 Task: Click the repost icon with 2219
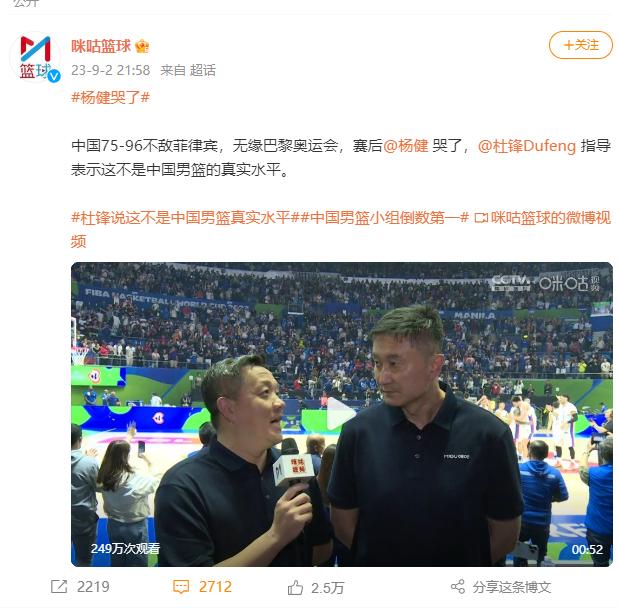59,587
